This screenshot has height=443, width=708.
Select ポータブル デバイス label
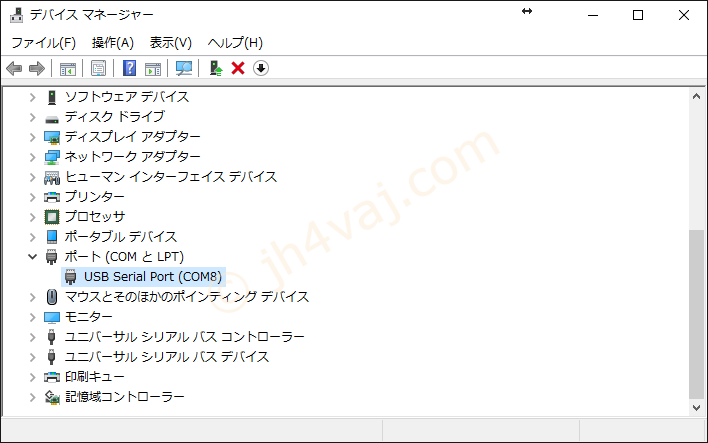point(121,237)
